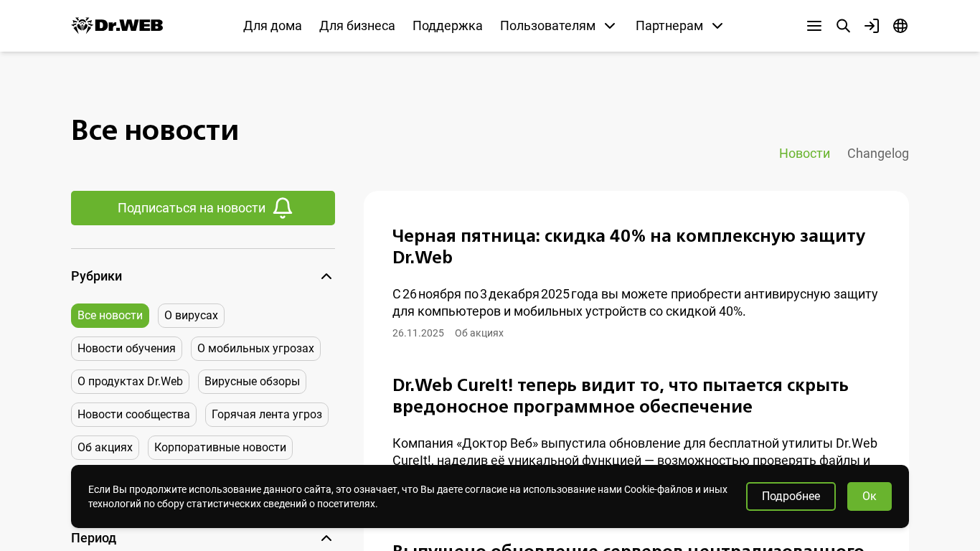Screen dimensions: 980x551
Task: Filter by Об акциях category chip
Action: [105, 448]
